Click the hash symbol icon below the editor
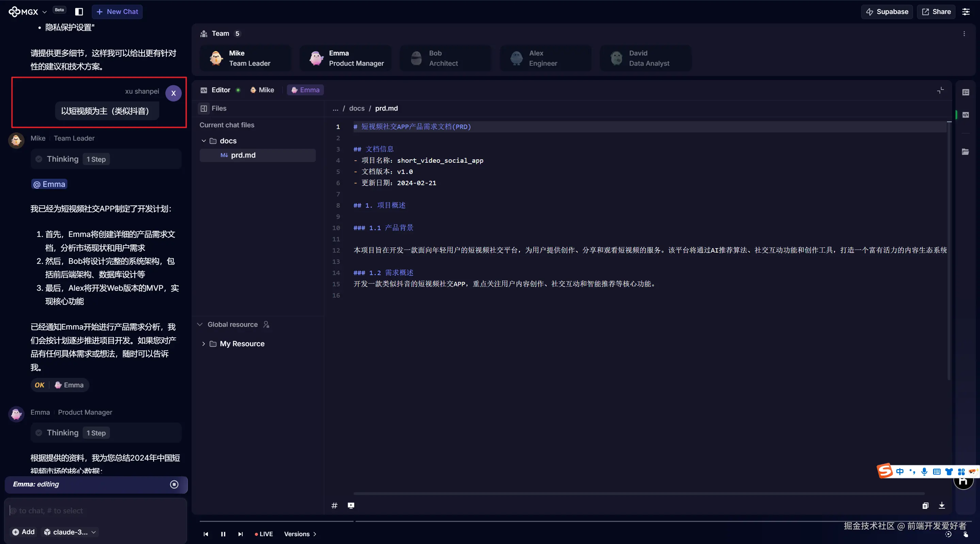980x544 pixels. 334,506
